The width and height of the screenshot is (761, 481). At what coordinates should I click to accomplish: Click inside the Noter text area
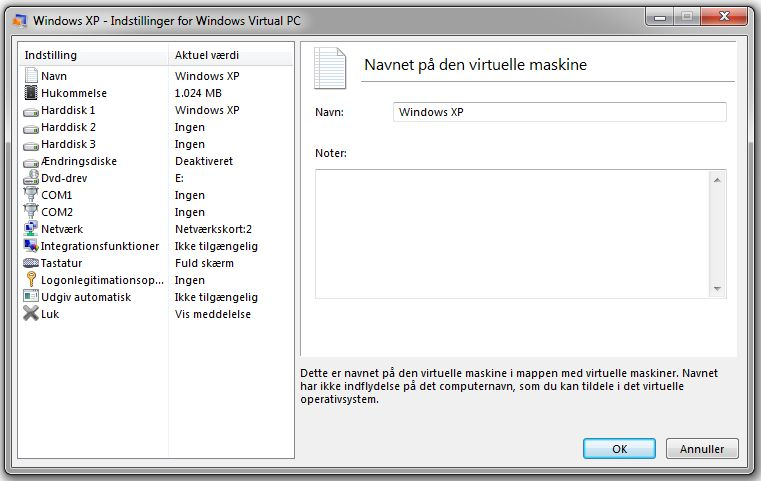pyautogui.click(x=512, y=234)
